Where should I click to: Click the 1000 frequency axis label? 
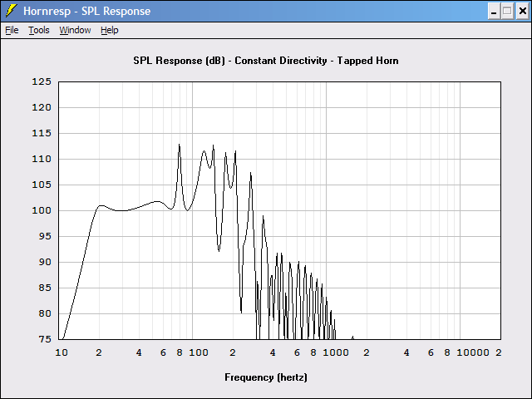[336, 352]
